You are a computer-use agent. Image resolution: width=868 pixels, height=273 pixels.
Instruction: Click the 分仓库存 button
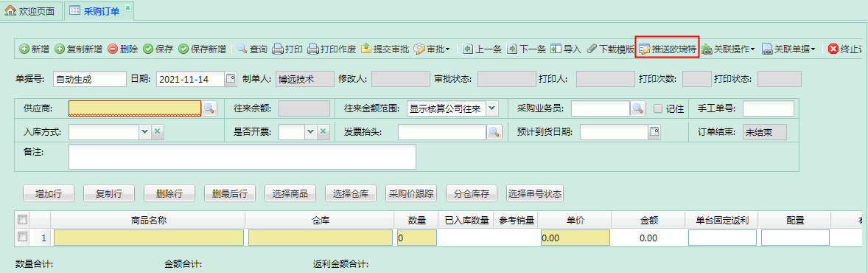tap(471, 193)
